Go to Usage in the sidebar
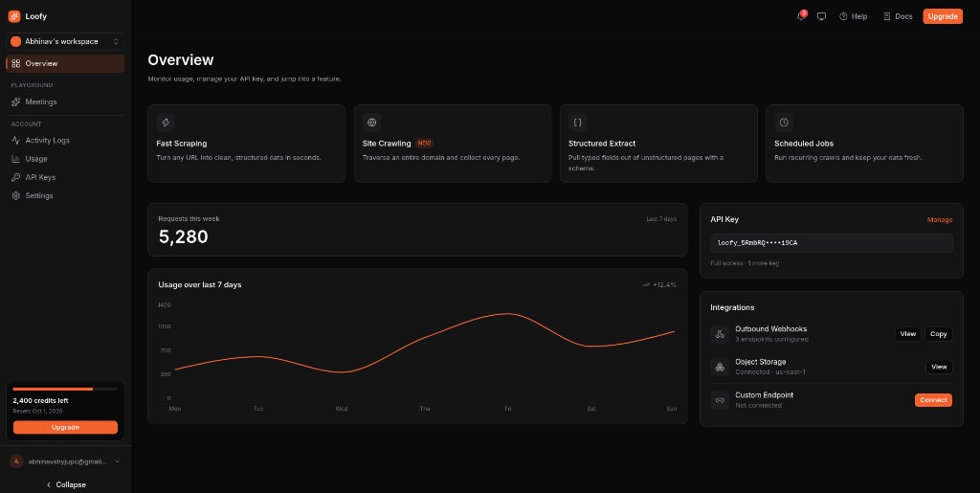The height and width of the screenshot is (493, 980). [x=65, y=159]
